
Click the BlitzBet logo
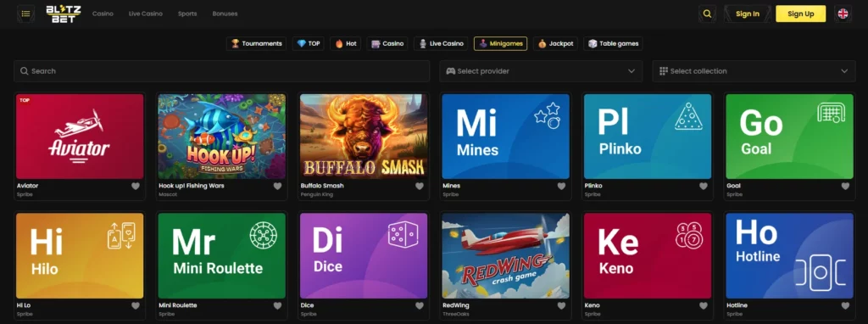tap(64, 14)
